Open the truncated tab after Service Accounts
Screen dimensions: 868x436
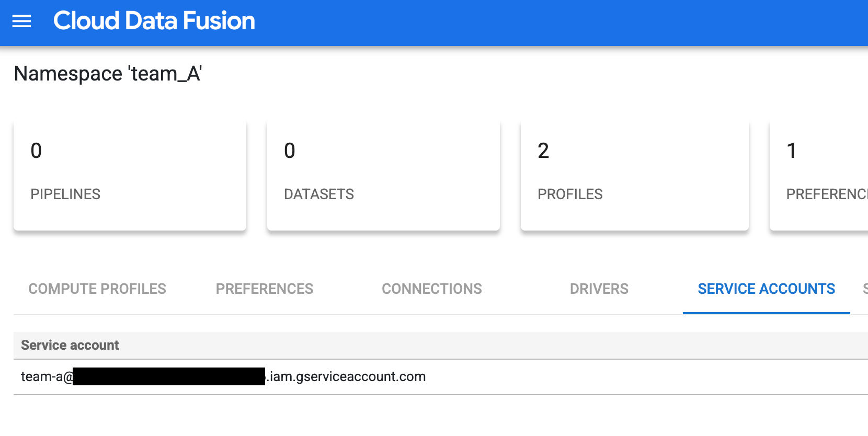click(x=864, y=288)
